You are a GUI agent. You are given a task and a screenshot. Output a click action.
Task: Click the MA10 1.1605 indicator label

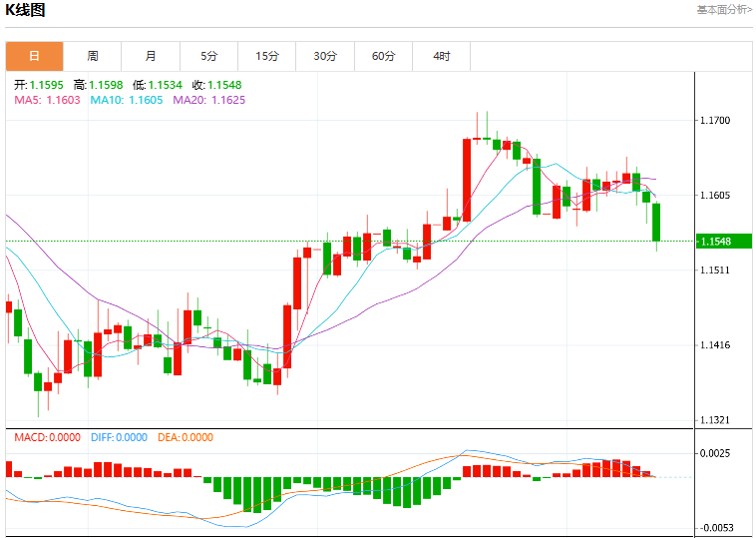[127, 100]
